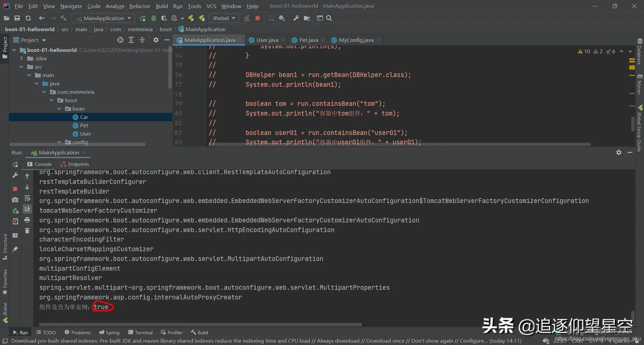The height and width of the screenshot is (345, 644).
Task: Click the Reload from disk icon
Action: tap(28, 18)
